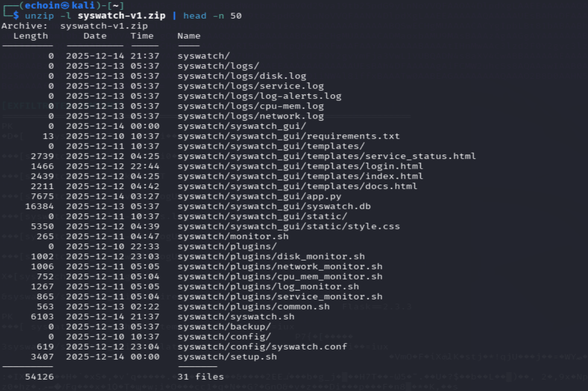Click templates/login.html file path
Screen dimensions: 588x391
coord(301,167)
